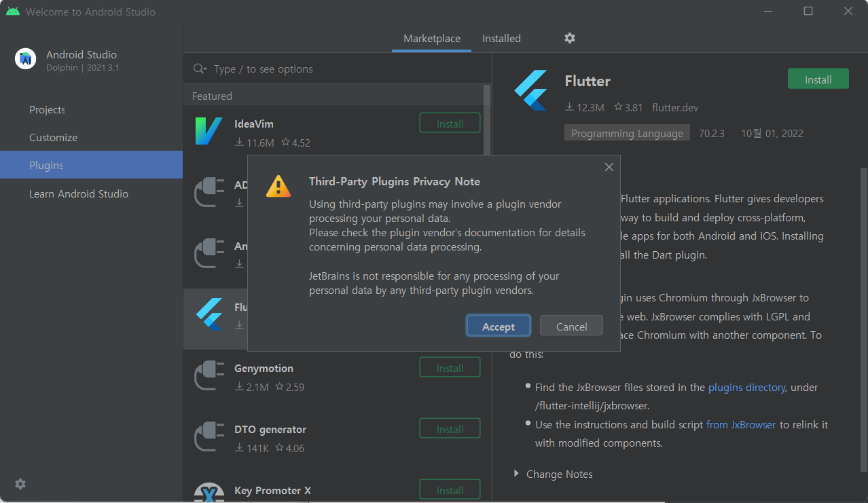868x503 pixels.
Task: Click the Flutter title in details pane
Action: (587, 81)
